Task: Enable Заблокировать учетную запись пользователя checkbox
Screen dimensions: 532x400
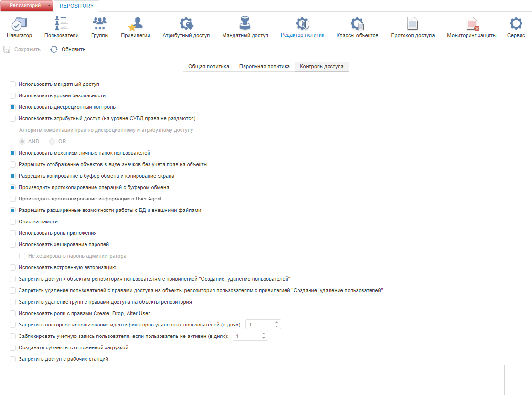Action: coord(12,336)
